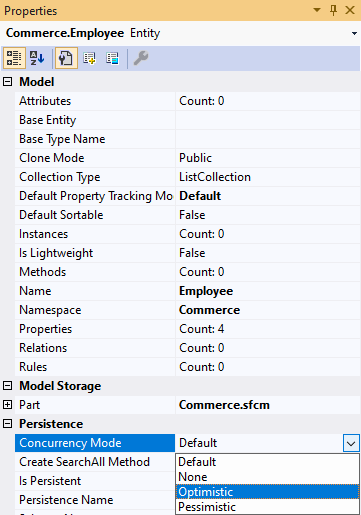Collapse the Model category
Viewport: 361px width, 515px height.
tap(7, 82)
